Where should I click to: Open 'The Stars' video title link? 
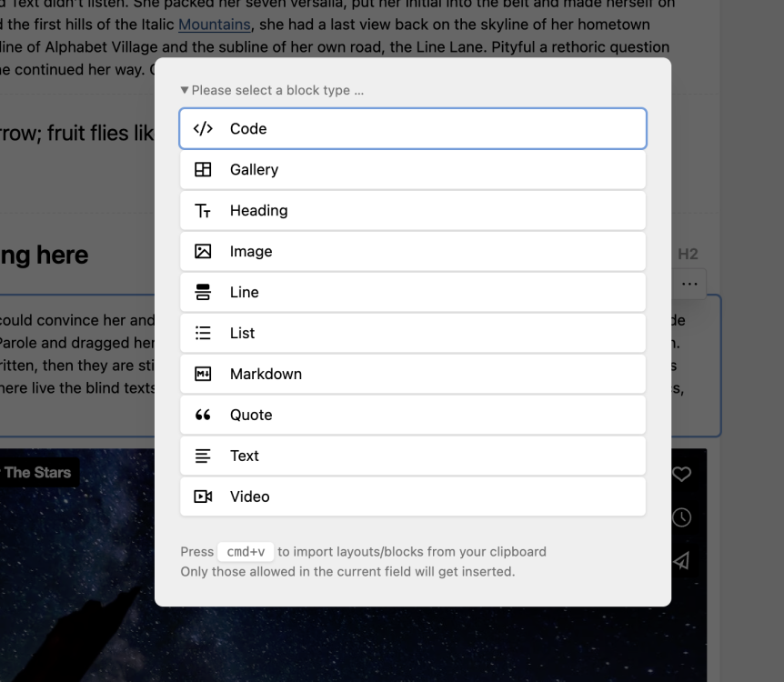click(37, 472)
